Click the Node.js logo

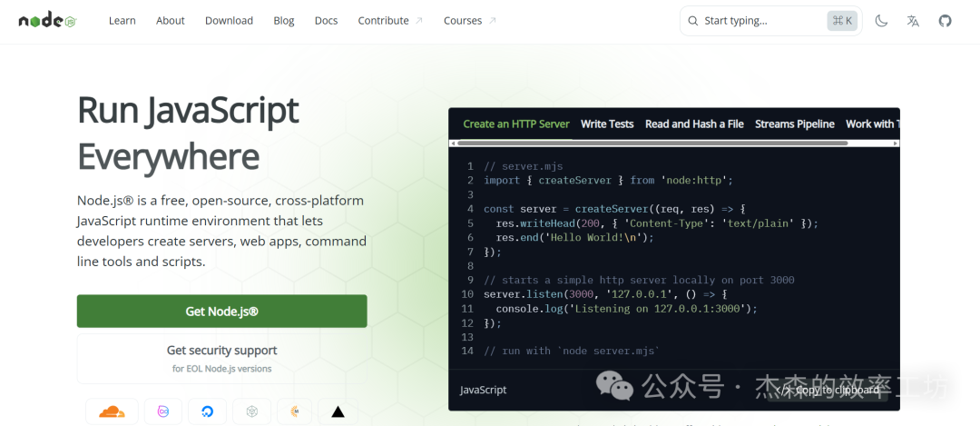(x=47, y=20)
